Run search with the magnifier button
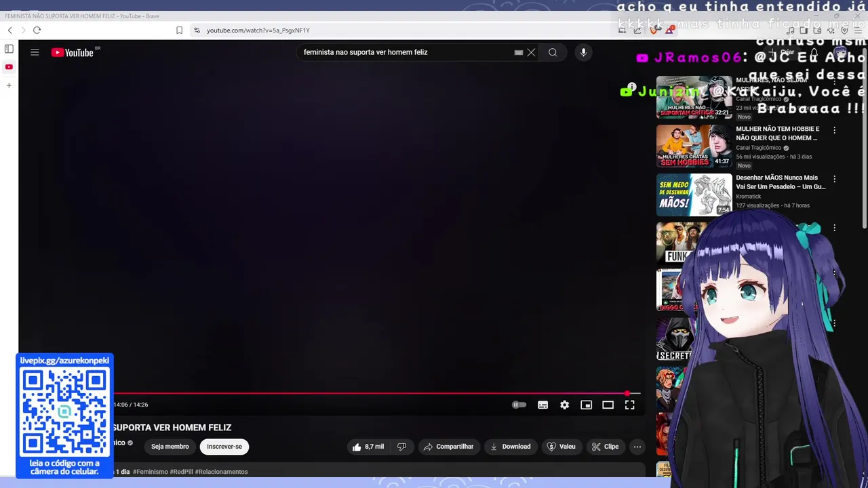 (x=553, y=52)
